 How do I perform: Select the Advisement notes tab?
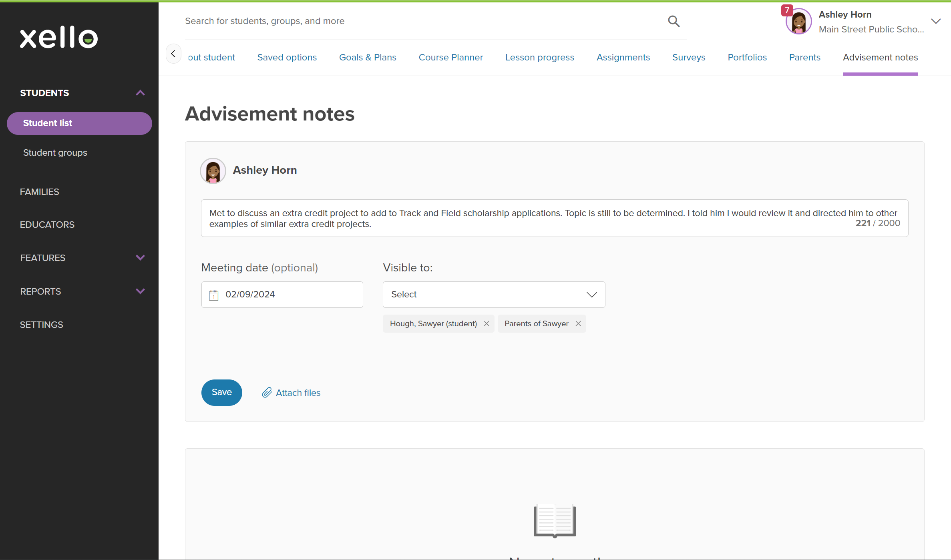tap(881, 57)
